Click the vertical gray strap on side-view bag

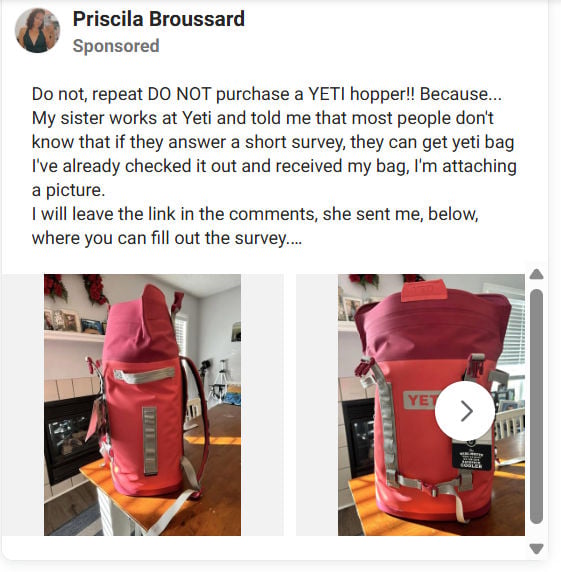(x=150, y=441)
